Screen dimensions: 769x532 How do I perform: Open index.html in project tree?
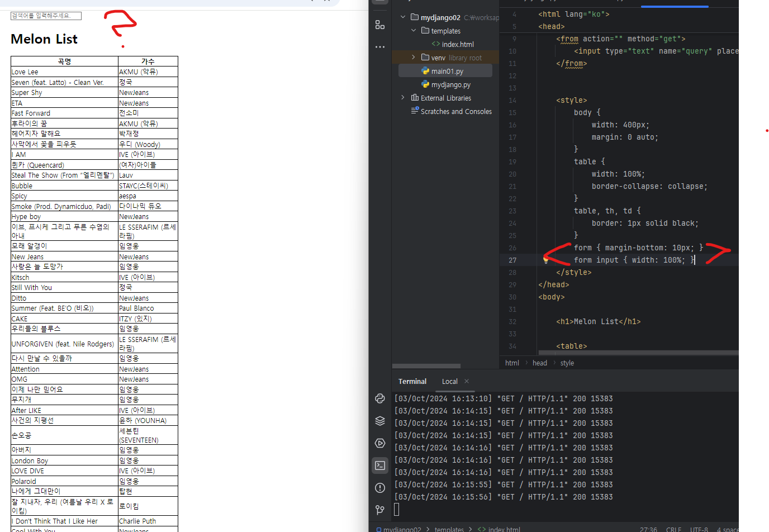point(458,44)
